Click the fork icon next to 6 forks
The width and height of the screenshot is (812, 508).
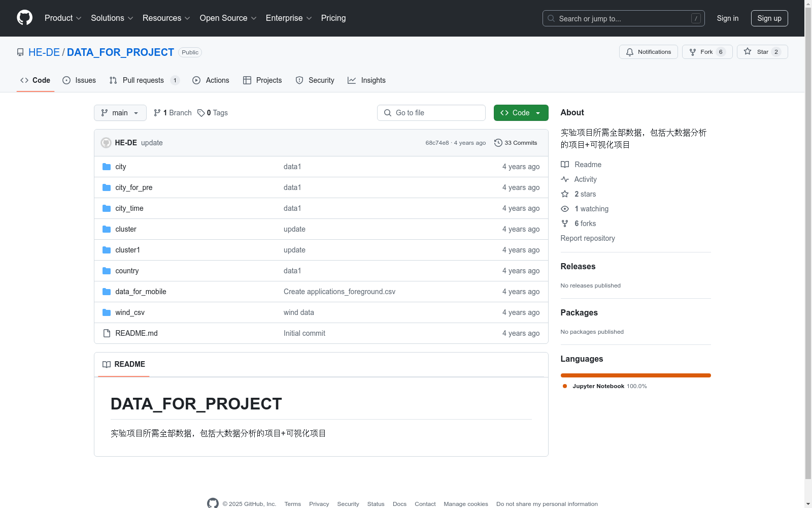pos(565,224)
